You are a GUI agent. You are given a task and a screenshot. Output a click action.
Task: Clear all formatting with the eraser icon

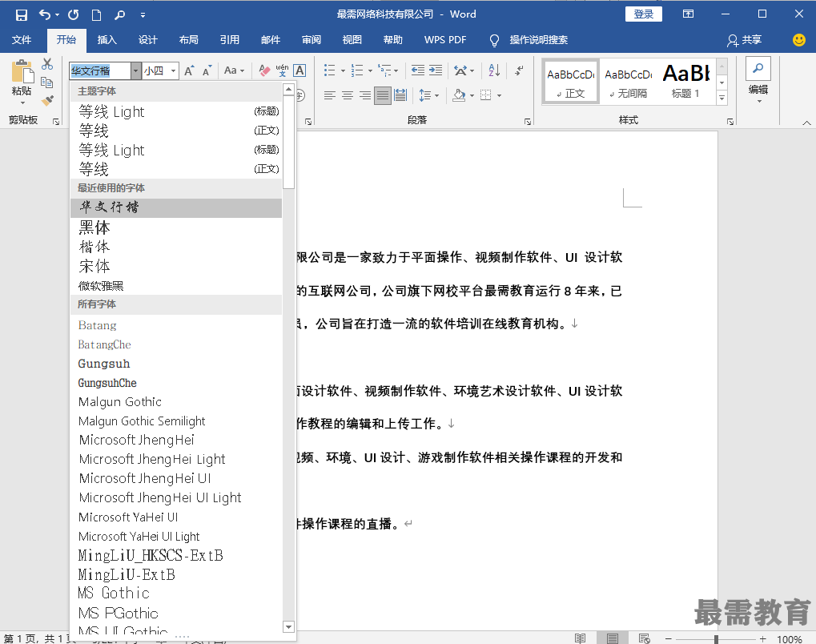coord(264,70)
